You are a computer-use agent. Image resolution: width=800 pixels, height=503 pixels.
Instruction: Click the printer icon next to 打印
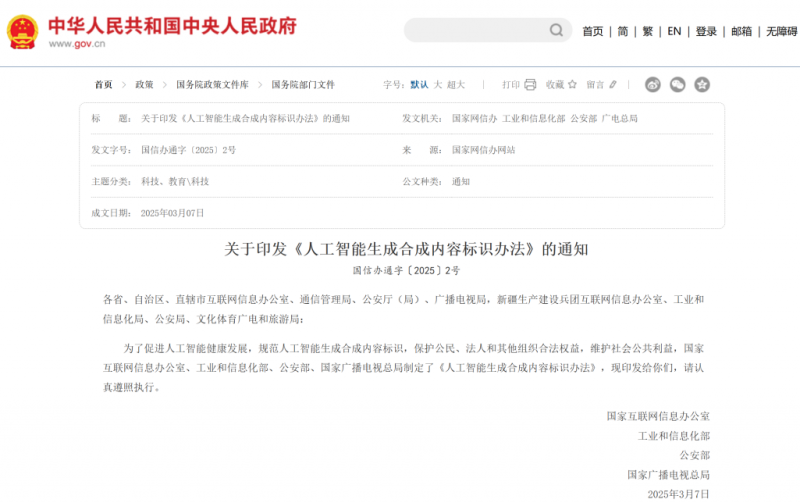tap(530, 85)
